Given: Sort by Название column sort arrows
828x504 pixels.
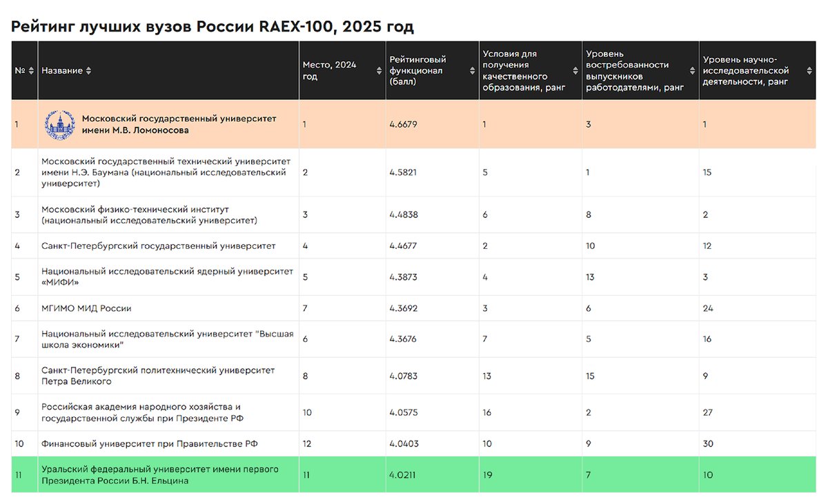Looking at the screenshot, I should coord(88,71).
